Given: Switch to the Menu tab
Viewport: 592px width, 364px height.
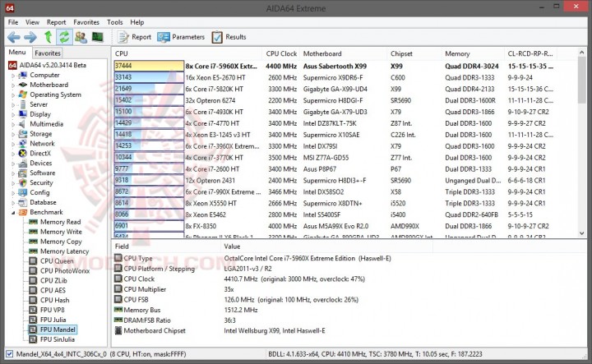Looking at the screenshot, I should pyautogui.click(x=17, y=53).
